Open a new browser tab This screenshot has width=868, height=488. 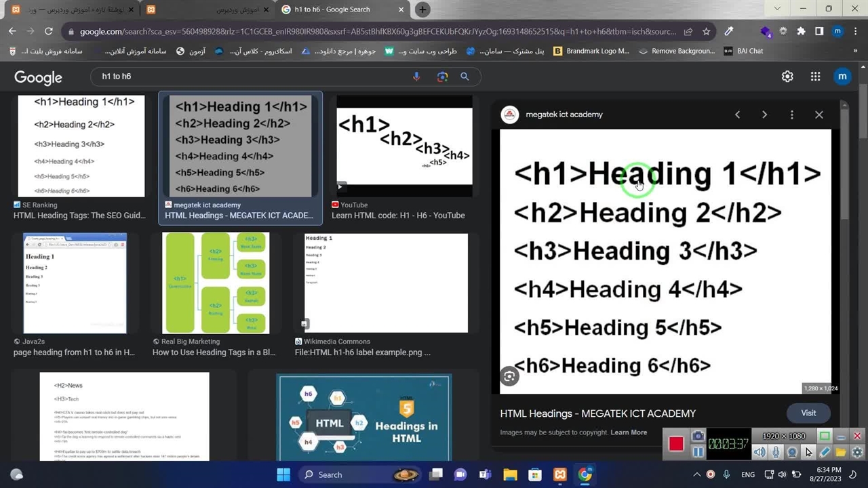click(422, 9)
